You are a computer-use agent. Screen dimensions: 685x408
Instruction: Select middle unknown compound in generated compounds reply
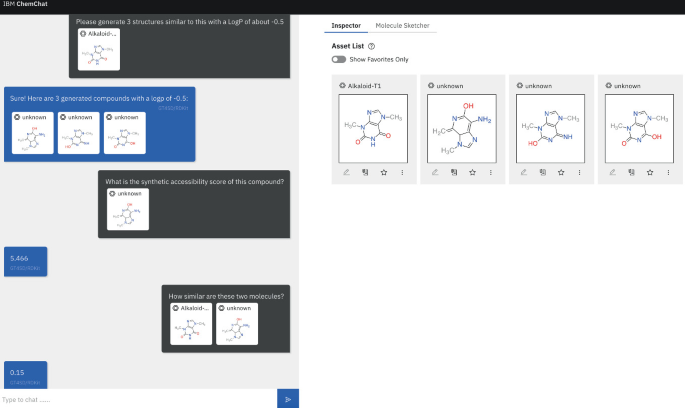click(79, 133)
